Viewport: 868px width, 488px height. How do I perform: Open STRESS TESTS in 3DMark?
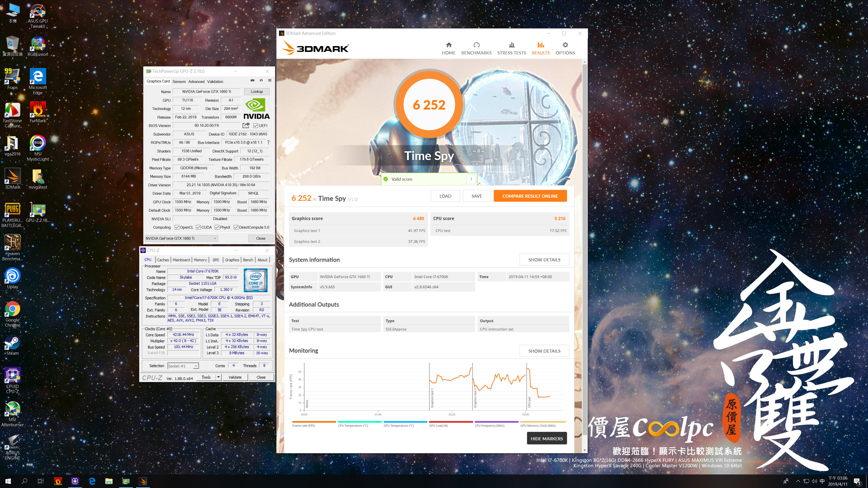tap(512, 49)
